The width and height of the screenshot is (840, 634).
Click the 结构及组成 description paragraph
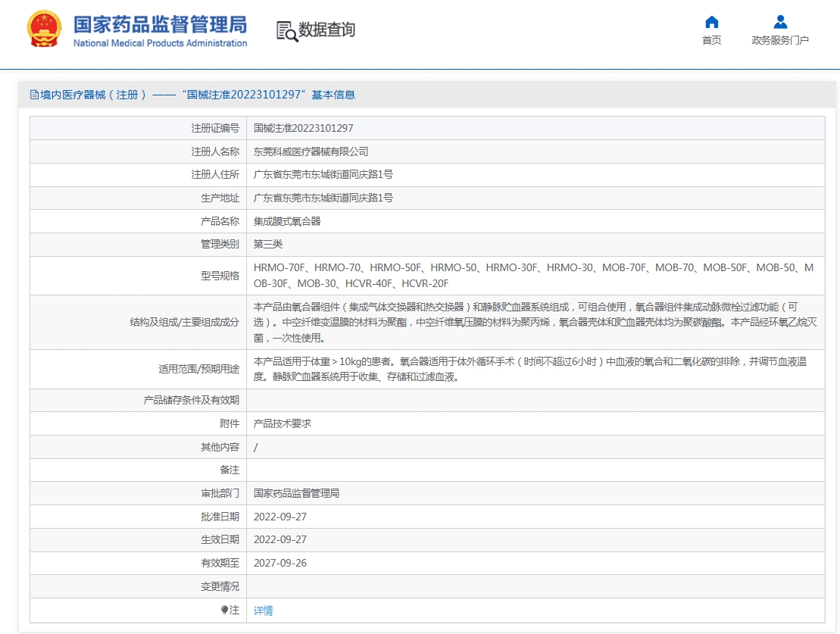(x=536, y=322)
